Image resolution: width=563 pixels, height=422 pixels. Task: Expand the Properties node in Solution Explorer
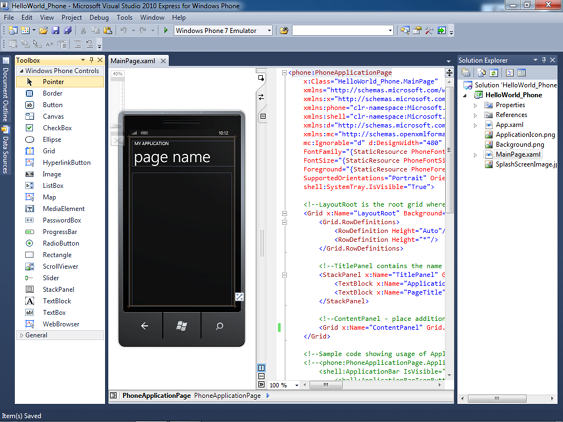(x=475, y=105)
